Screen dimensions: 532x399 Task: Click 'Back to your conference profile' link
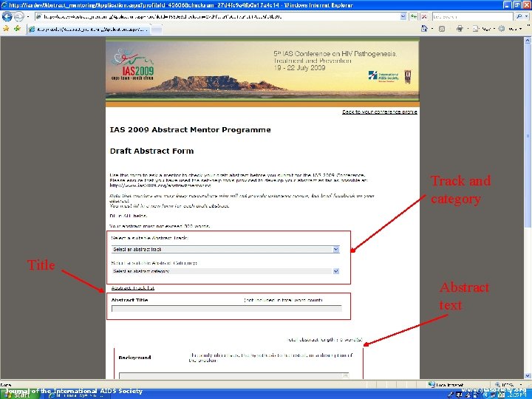click(379, 112)
